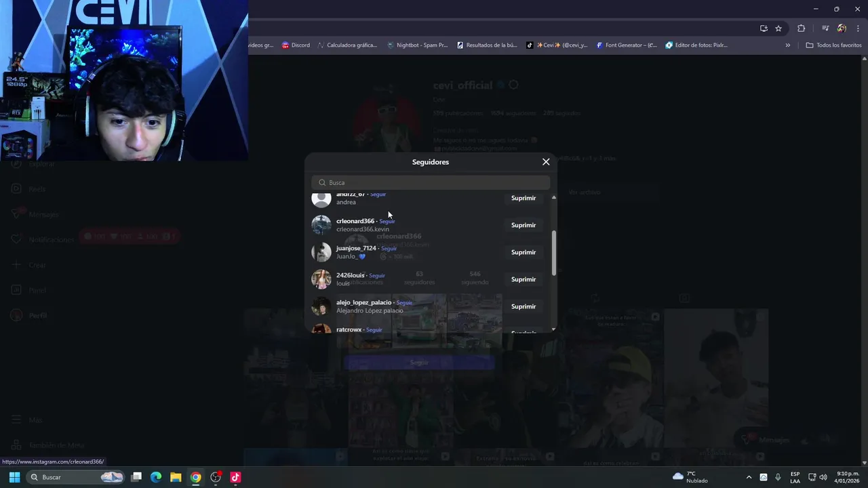The image size is (868, 488).
Task: Open Notificaciones in Instagram sidebar
Action: (x=43, y=239)
